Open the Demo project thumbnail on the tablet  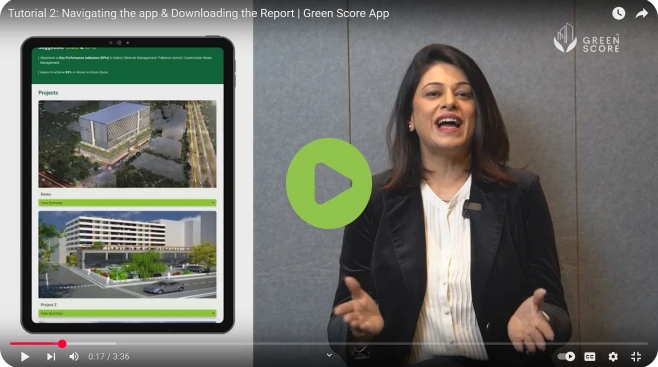click(127, 144)
